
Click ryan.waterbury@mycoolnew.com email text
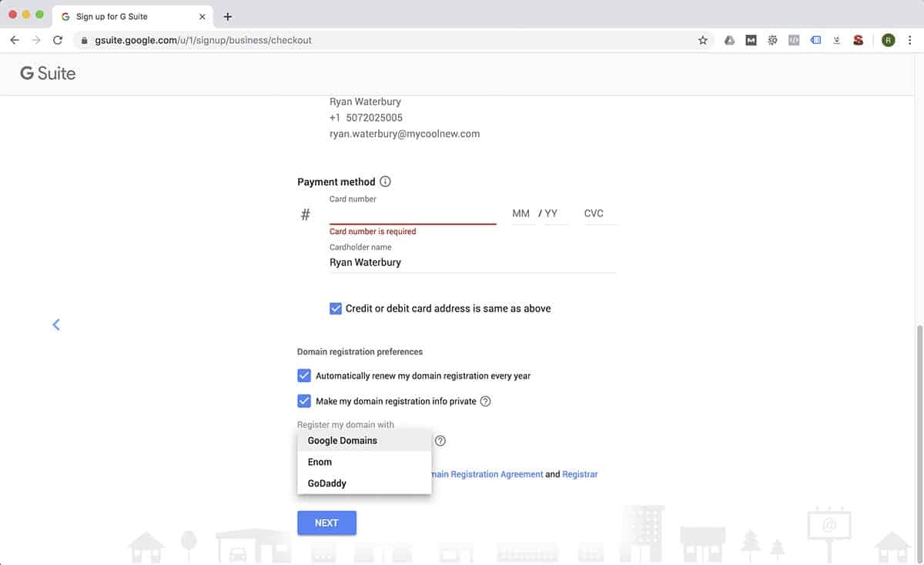(404, 134)
